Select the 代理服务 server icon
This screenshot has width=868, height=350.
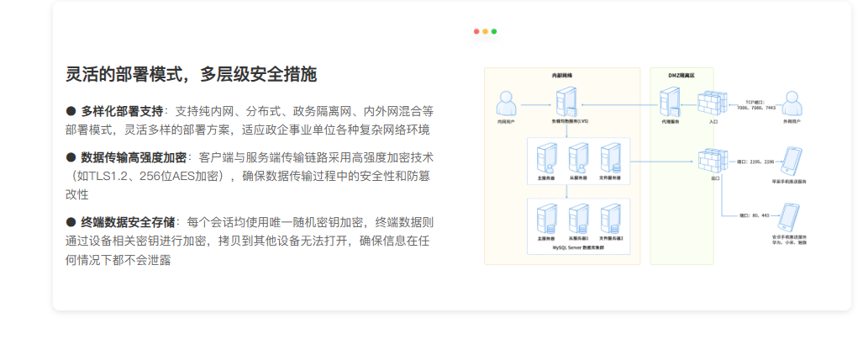(669, 102)
